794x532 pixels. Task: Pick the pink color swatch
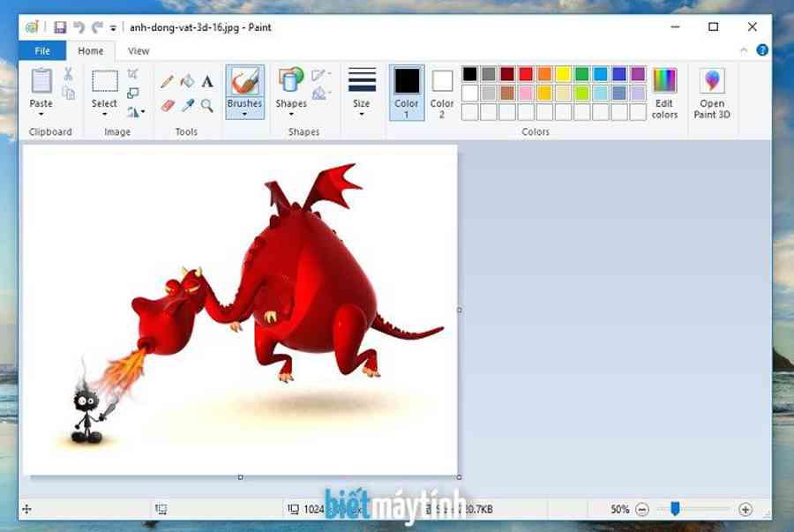(526, 94)
